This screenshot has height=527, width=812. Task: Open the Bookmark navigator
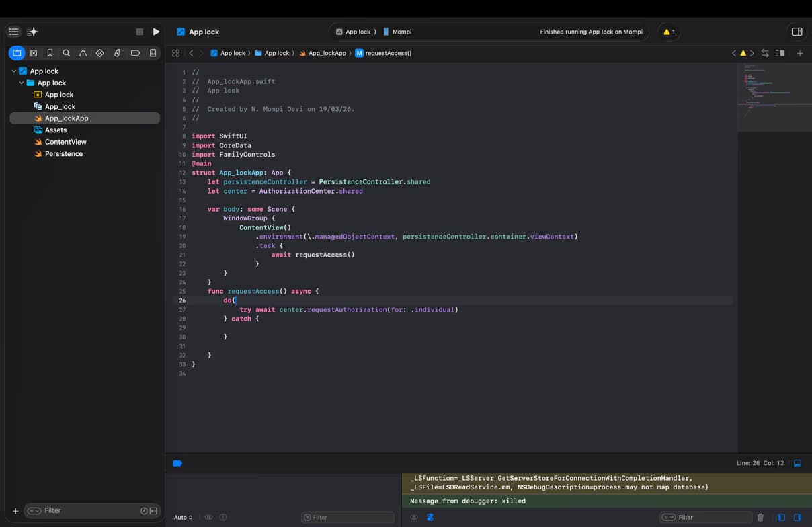coord(50,53)
